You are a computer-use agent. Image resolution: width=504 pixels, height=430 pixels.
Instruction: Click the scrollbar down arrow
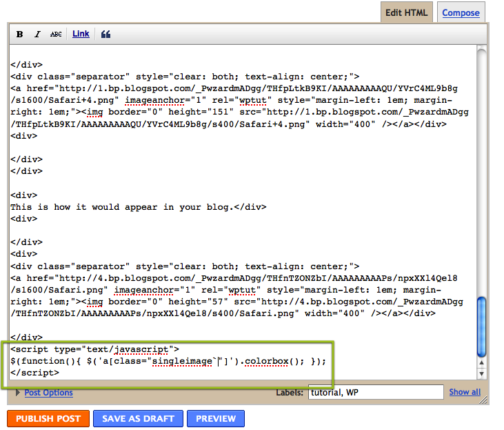point(481,373)
